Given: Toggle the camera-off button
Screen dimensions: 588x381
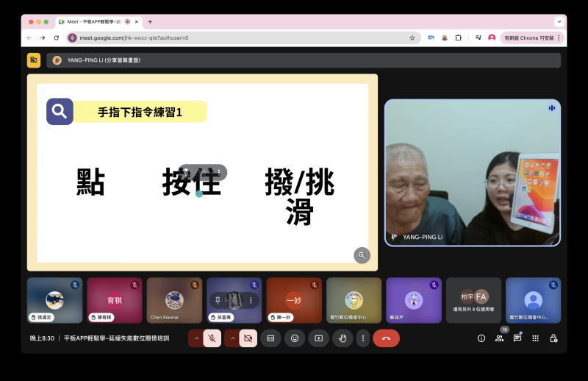Looking at the screenshot, I should (248, 338).
